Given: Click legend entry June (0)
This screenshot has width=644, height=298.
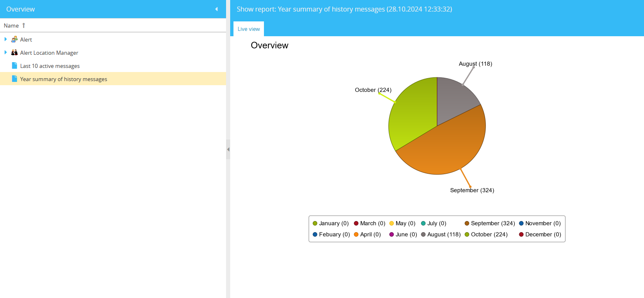Looking at the screenshot, I should point(406,235).
